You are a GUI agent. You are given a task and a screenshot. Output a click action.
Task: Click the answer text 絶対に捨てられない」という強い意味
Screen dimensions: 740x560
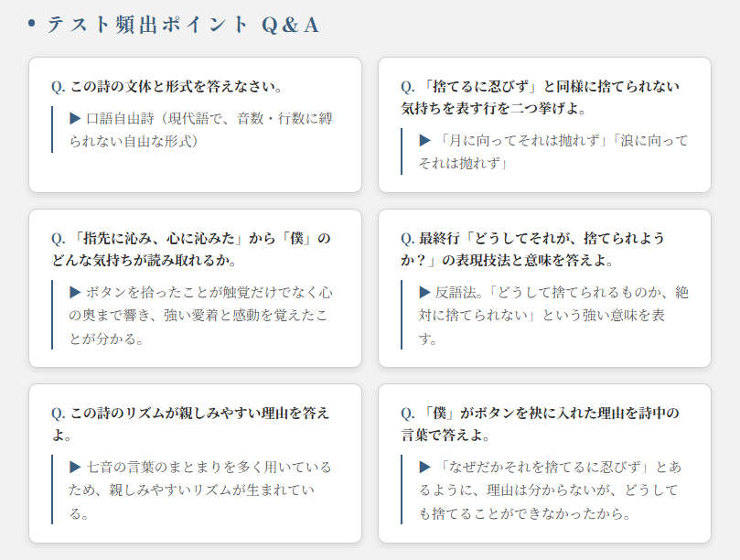click(549, 316)
